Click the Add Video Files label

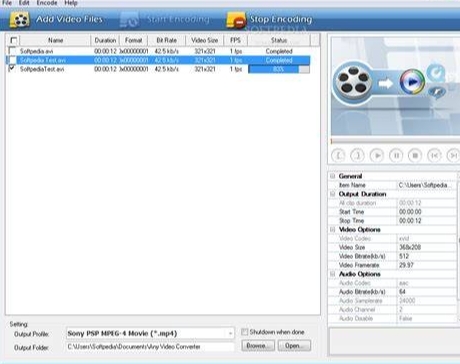point(69,19)
